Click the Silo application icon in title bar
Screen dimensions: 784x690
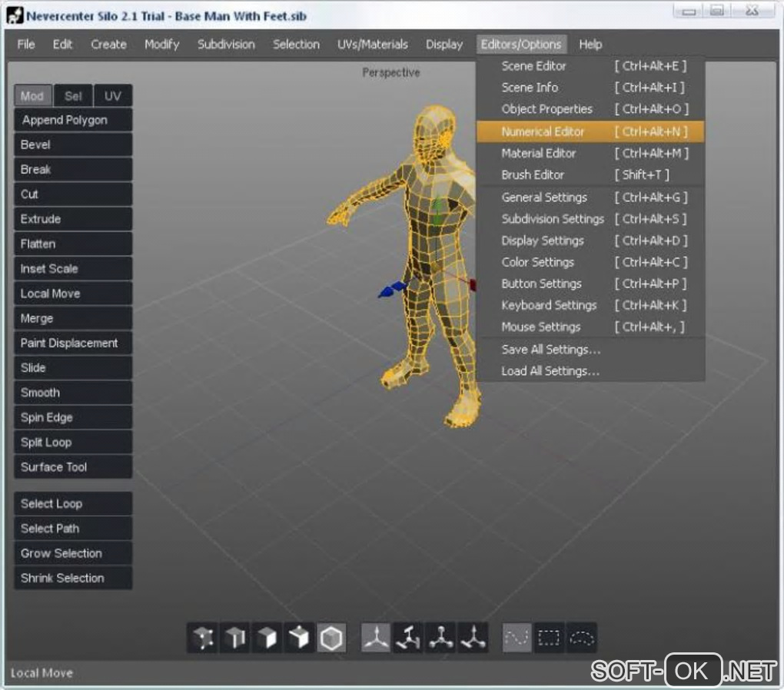[x=15, y=15]
